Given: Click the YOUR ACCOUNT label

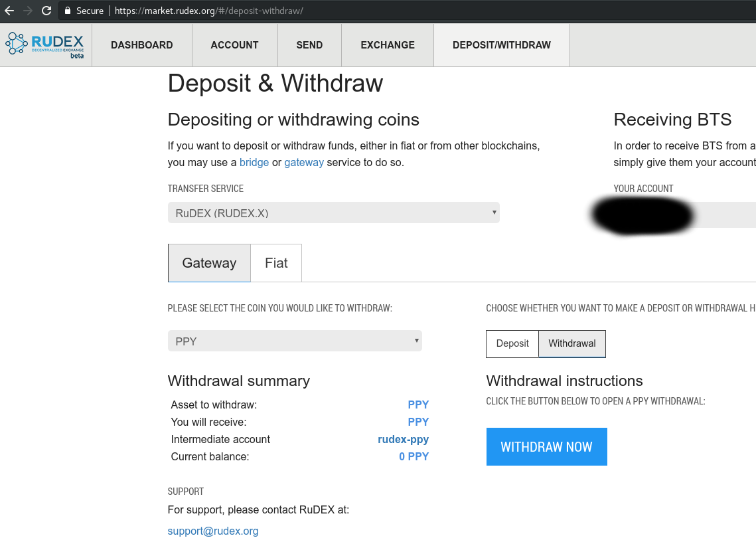Looking at the screenshot, I should (643, 189).
